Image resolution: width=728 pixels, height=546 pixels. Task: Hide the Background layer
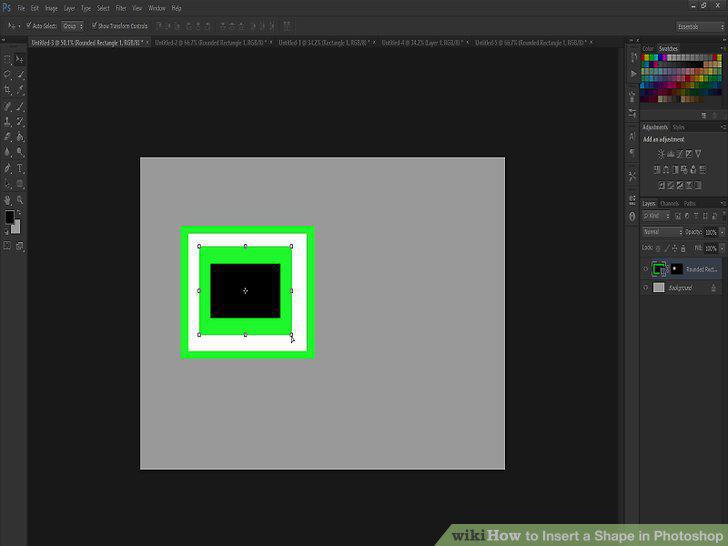point(645,288)
